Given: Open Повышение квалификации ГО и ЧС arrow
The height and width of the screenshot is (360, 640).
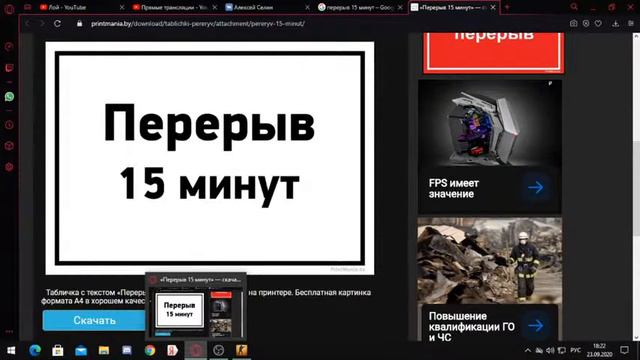Looking at the screenshot, I should [x=536, y=326].
